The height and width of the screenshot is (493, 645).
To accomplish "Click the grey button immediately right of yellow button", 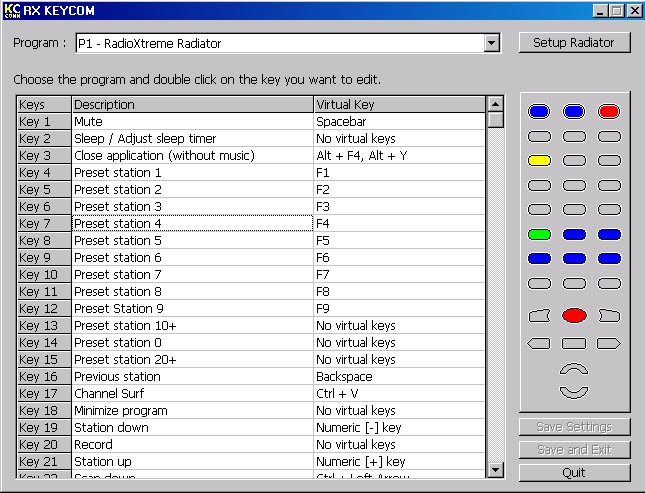I will 574,160.
